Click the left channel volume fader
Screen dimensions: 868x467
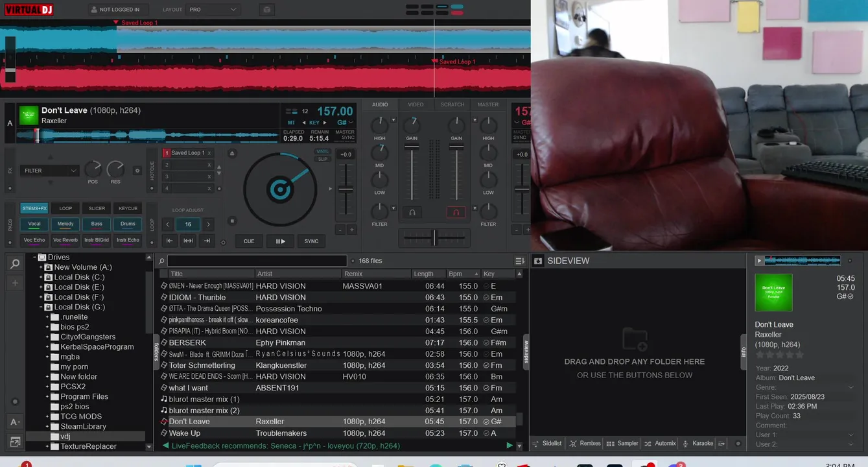(x=412, y=147)
